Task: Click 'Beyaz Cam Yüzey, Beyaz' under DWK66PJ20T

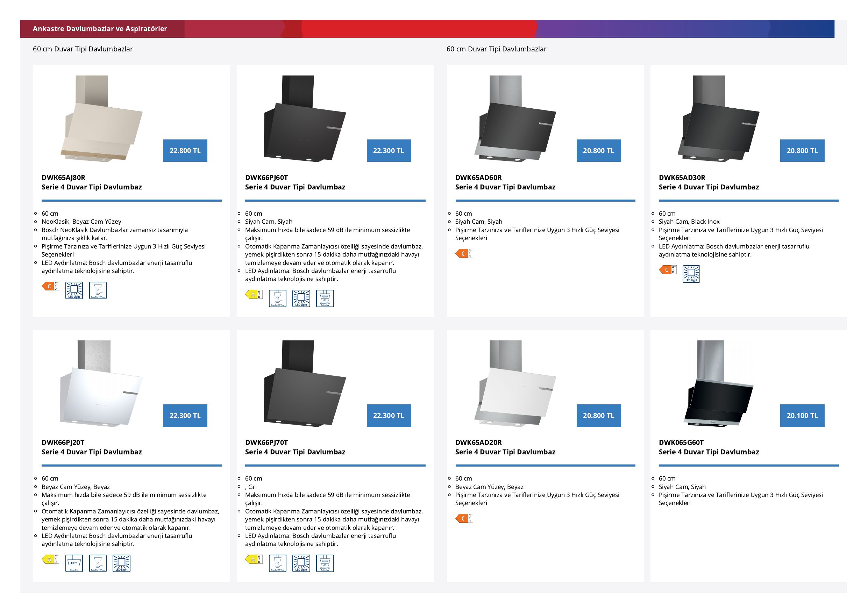Action: tap(76, 487)
